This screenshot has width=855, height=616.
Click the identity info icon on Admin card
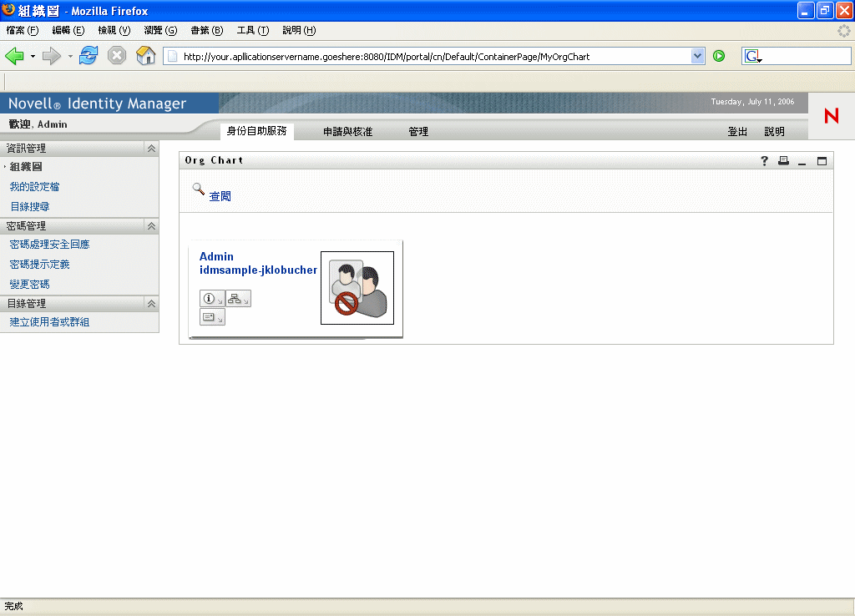pos(212,299)
